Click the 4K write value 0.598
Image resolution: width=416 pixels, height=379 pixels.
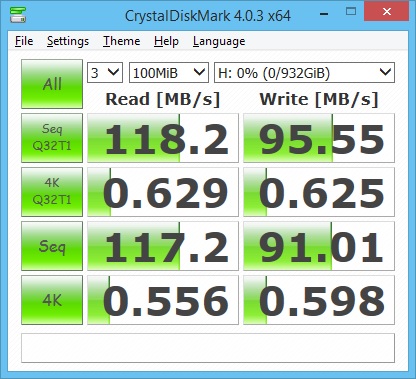(319, 300)
